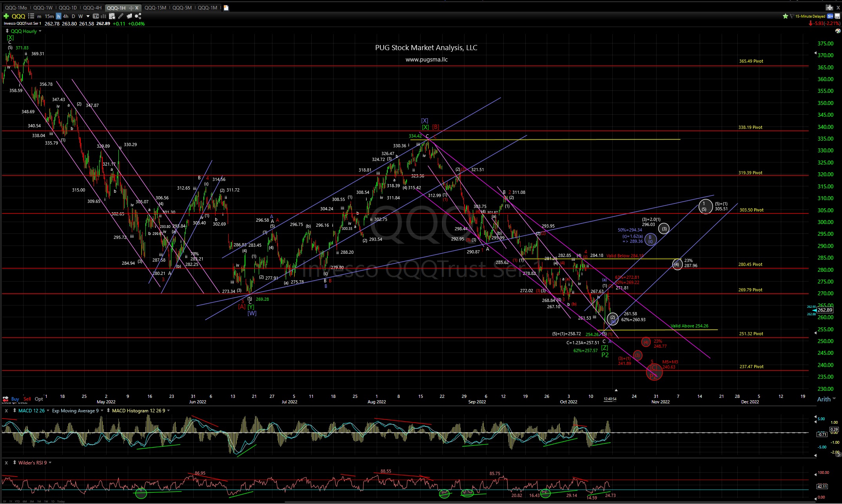Click the resize arrows icon beside MACD 12 26
Image resolution: width=842 pixels, height=504 pixels.
pos(15,410)
